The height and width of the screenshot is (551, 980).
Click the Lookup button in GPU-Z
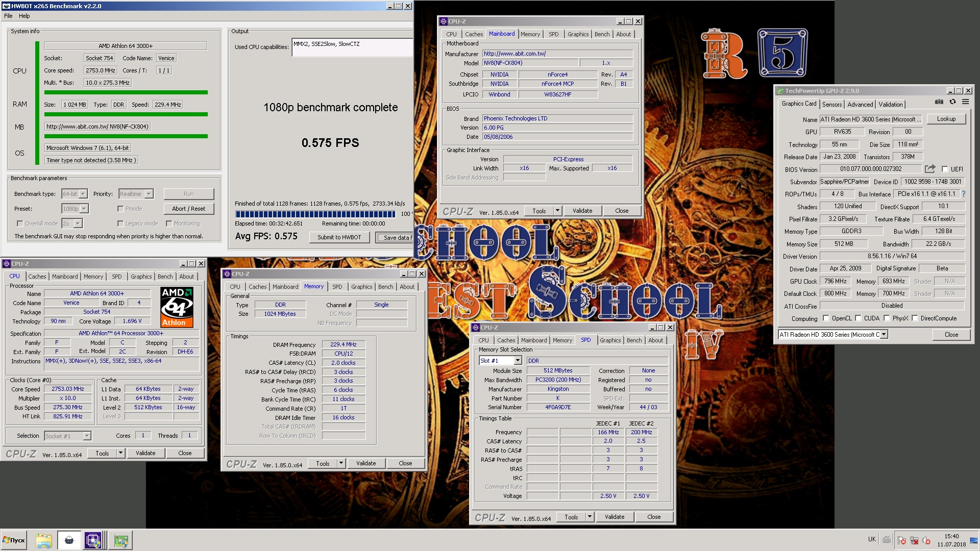[x=946, y=119]
